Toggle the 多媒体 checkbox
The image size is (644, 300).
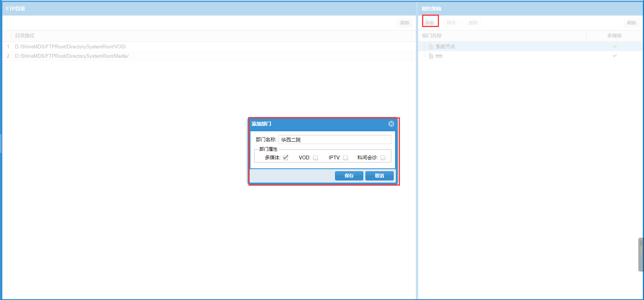coord(286,157)
